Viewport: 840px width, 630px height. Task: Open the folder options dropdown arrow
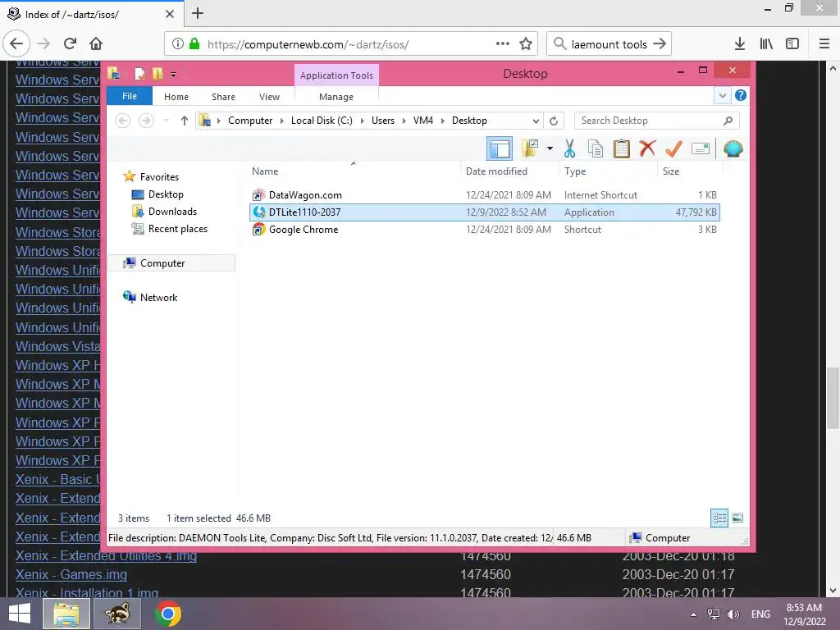[550, 148]
